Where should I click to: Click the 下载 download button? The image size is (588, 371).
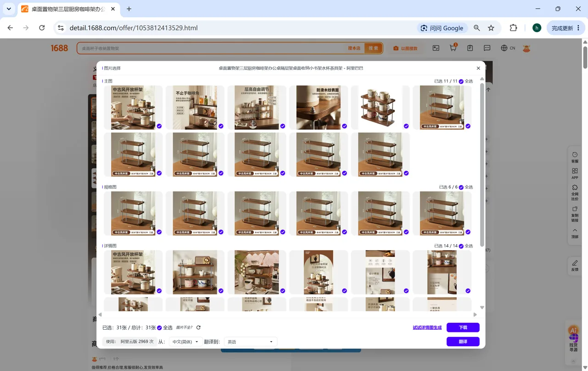(x=463, y=327)
